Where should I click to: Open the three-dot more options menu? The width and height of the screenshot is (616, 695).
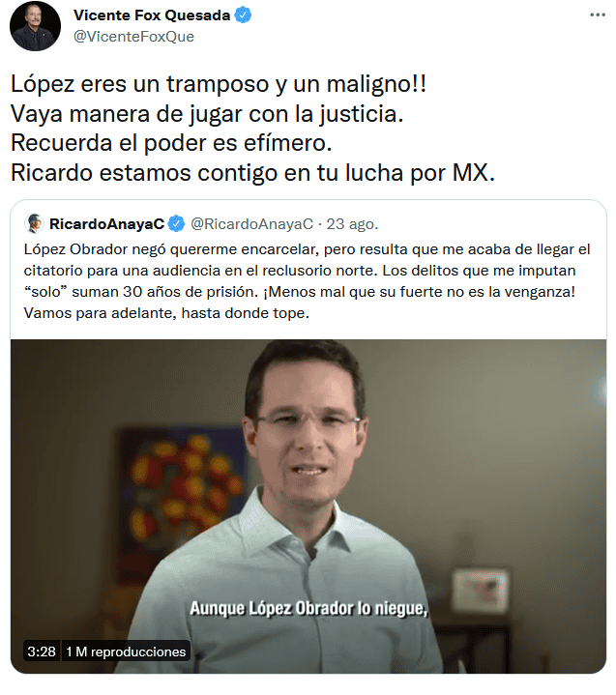(x=597, y=15)
